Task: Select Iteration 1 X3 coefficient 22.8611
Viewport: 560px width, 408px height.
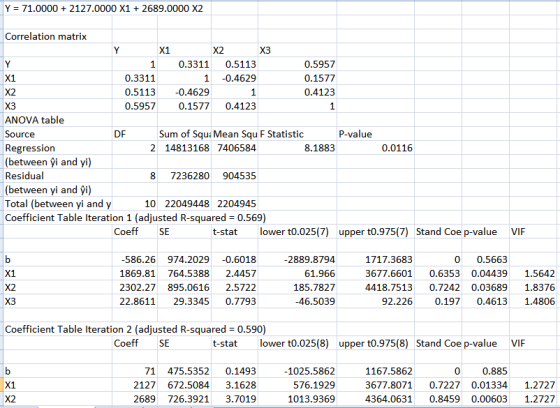Action: (x=135, y=302)
